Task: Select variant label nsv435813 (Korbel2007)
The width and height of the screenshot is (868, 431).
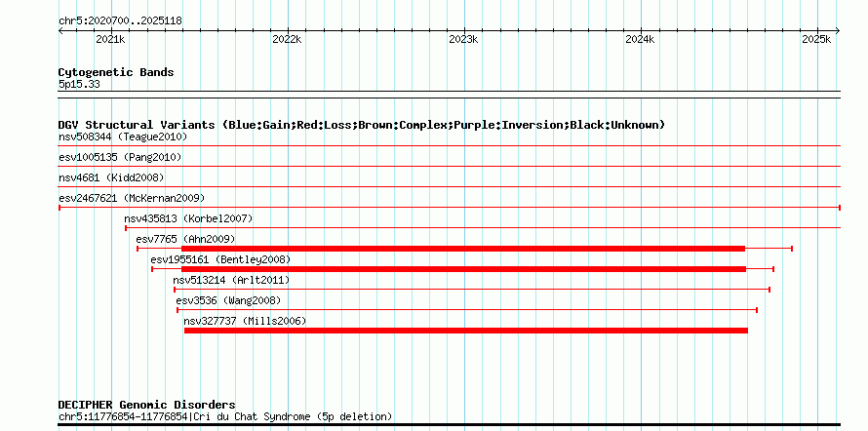Action: (x=188, y=218)
